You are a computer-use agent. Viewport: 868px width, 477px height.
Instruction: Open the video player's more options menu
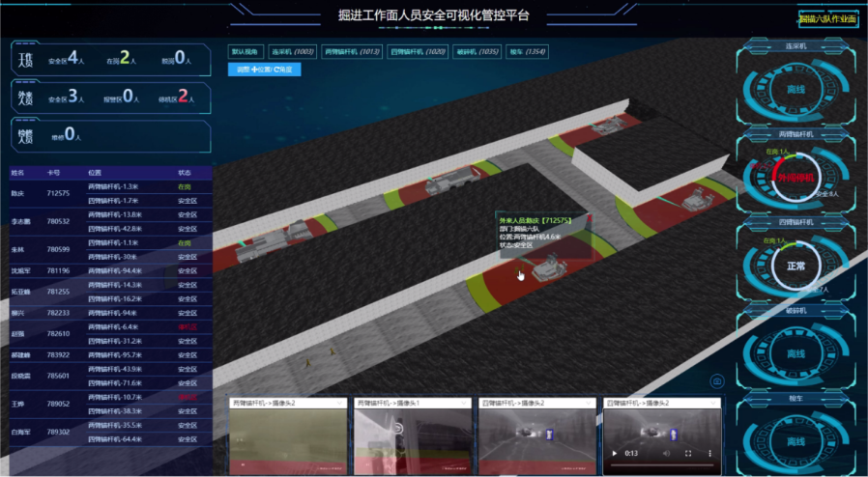click(710, 453)
